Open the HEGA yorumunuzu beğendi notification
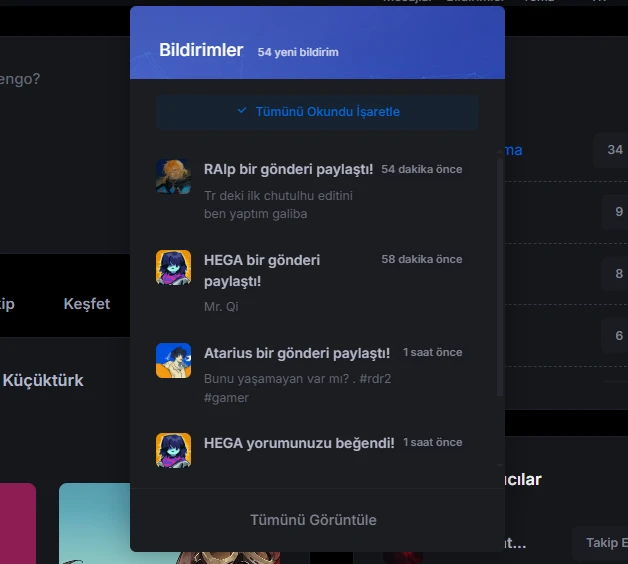This screenshot has width=628, height=564. click(299, 443)
